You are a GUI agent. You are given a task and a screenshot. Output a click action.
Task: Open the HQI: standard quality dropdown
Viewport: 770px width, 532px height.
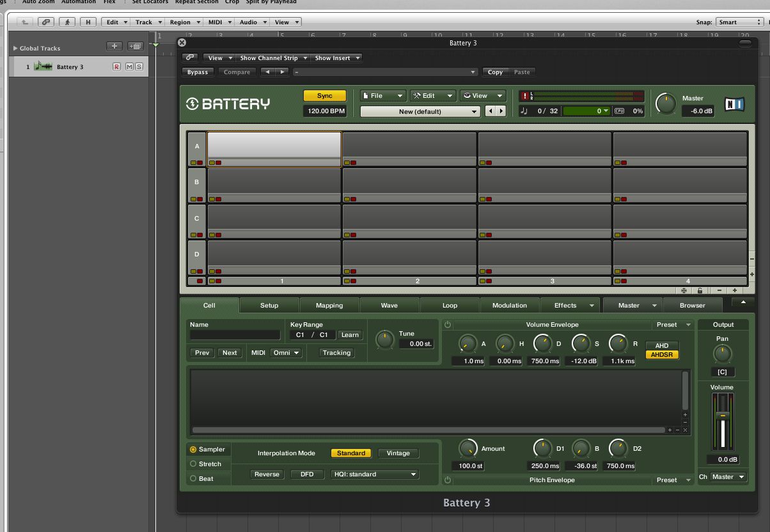(375, 474)
